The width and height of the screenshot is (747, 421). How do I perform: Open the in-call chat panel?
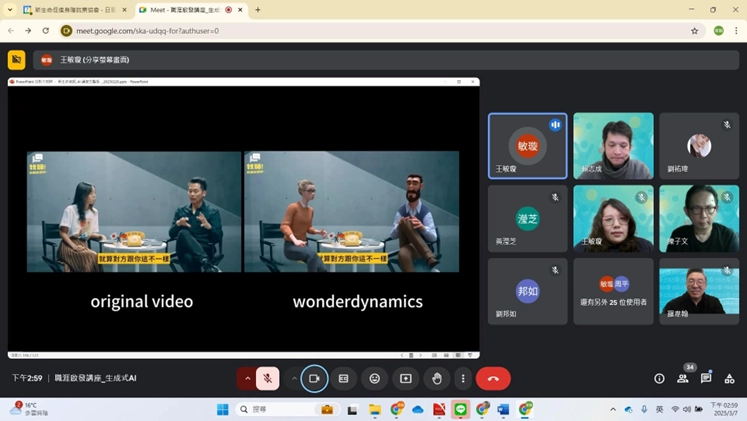point(706,379)
